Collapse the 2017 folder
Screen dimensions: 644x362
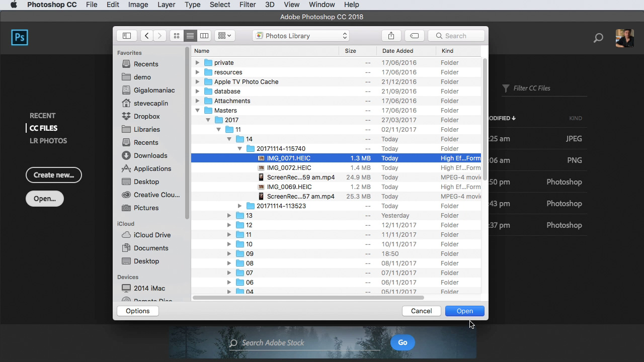pos(208,120)
